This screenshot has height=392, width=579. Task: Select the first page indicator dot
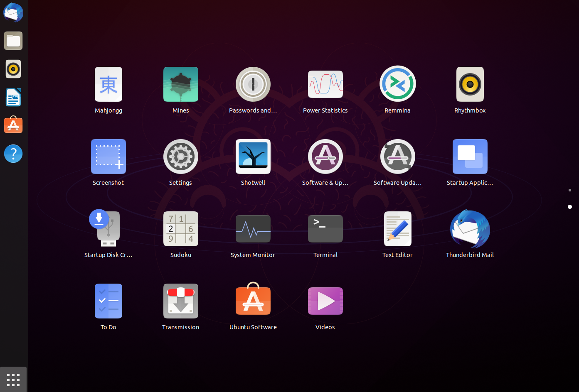click(570, 190)
